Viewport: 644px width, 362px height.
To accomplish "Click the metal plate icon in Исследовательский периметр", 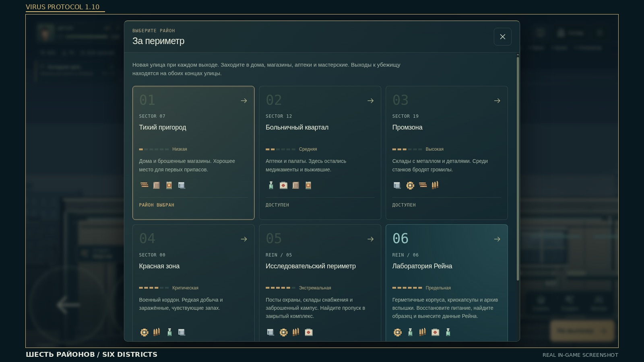I will [x=271, y=332].
